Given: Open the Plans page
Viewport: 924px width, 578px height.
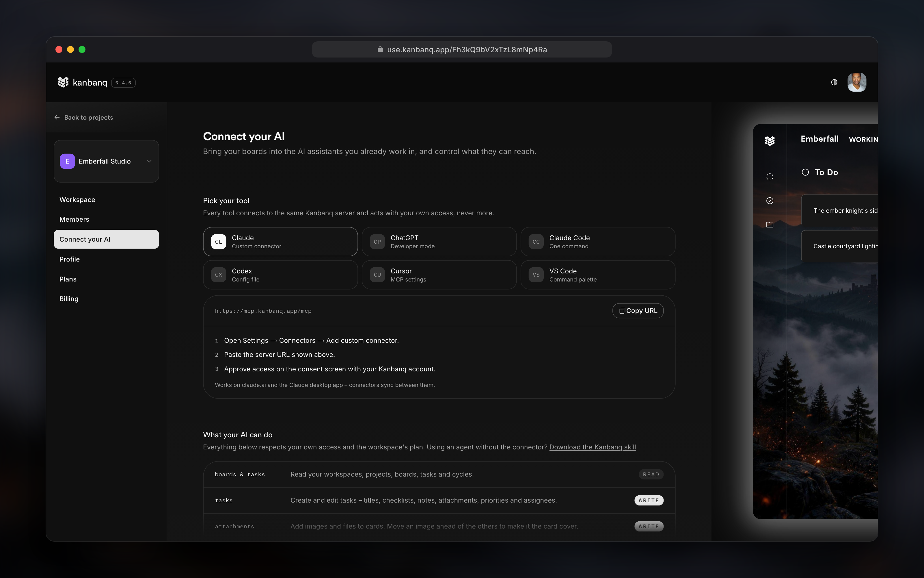Looking at the screenshot, I should click(x=106, y=279).
